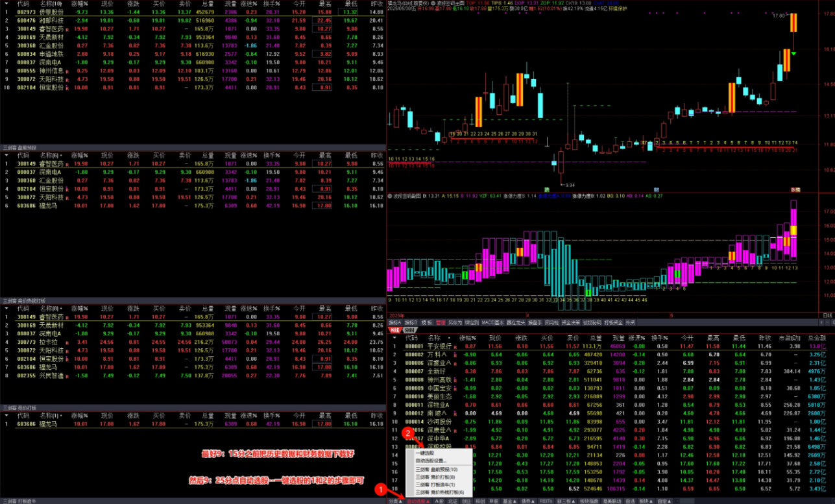
Task: Click the 日线 period button on chart
Action: (x=826, y=315)
